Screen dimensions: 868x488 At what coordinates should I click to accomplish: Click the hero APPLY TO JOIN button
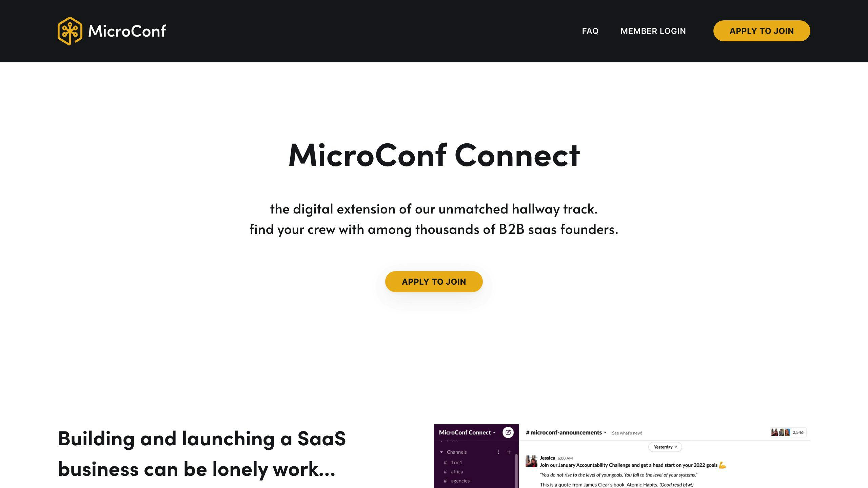click(433, 281)
